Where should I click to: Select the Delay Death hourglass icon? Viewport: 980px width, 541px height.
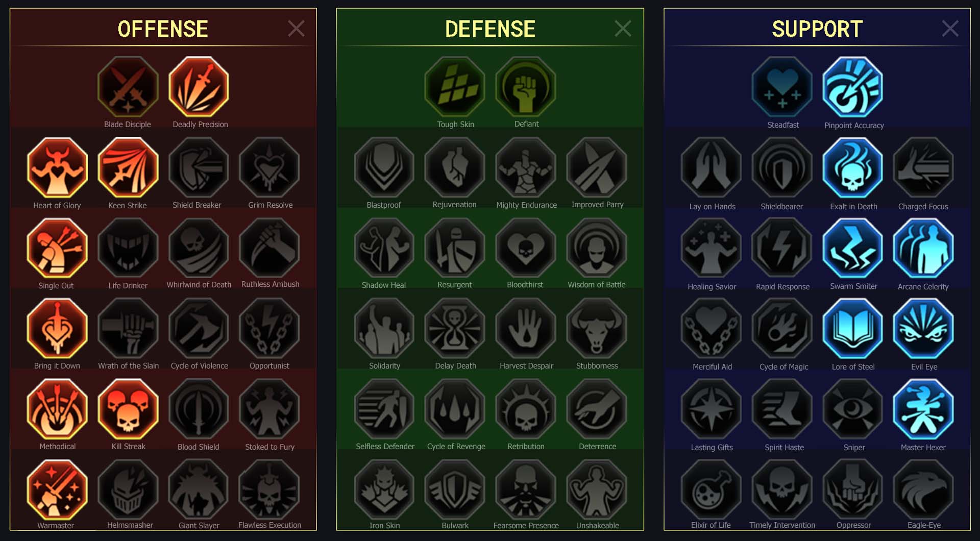coord(455,328)
